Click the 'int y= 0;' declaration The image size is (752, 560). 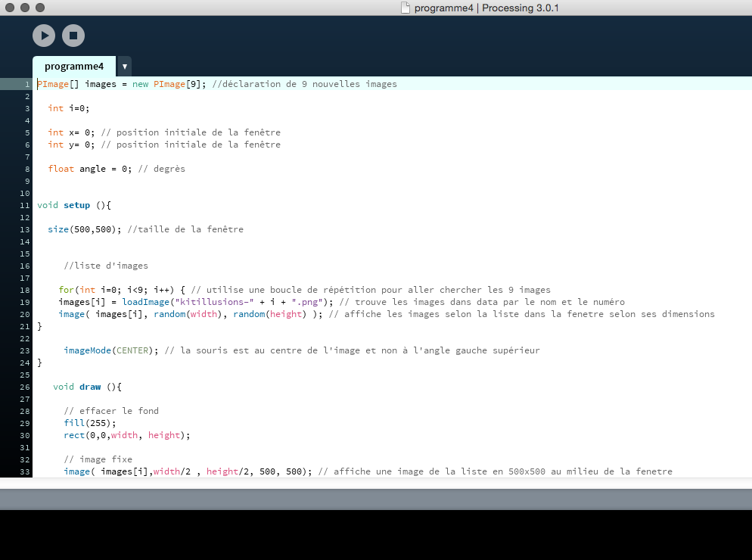(71, 145)
